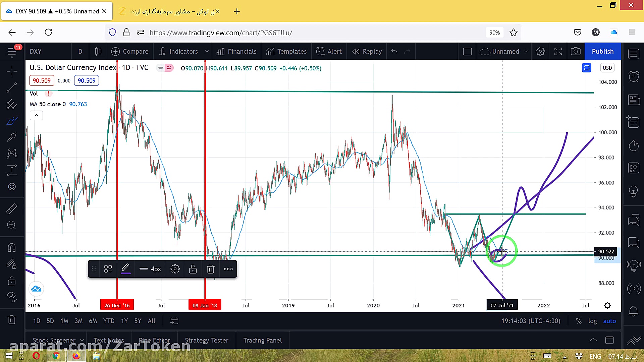
Task: Undo the last chart action
Action: (x=394, y=51)
